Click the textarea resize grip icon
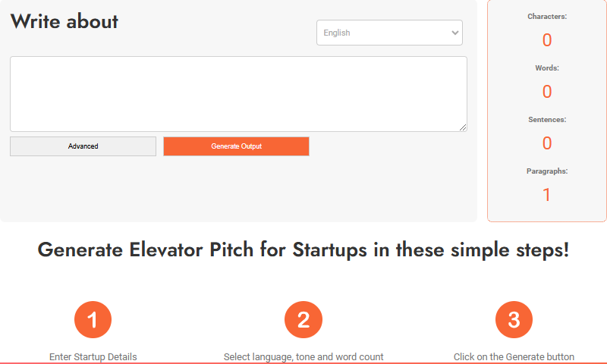Image resolution: width=607 pixels, height=364 pixels. tap(463, 127)
